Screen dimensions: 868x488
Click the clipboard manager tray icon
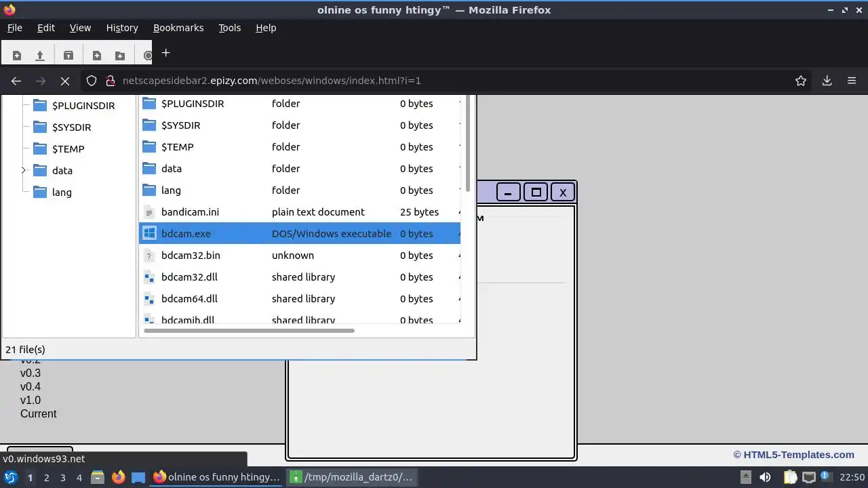click(x=791, y=477)
